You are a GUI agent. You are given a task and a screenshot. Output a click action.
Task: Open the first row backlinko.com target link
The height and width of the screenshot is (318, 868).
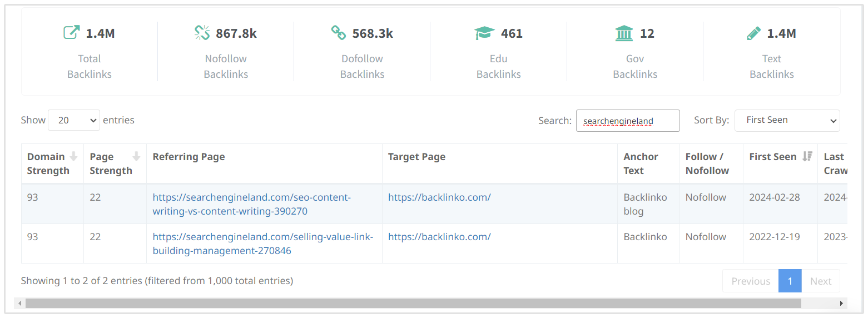click(x=439, y=197)
